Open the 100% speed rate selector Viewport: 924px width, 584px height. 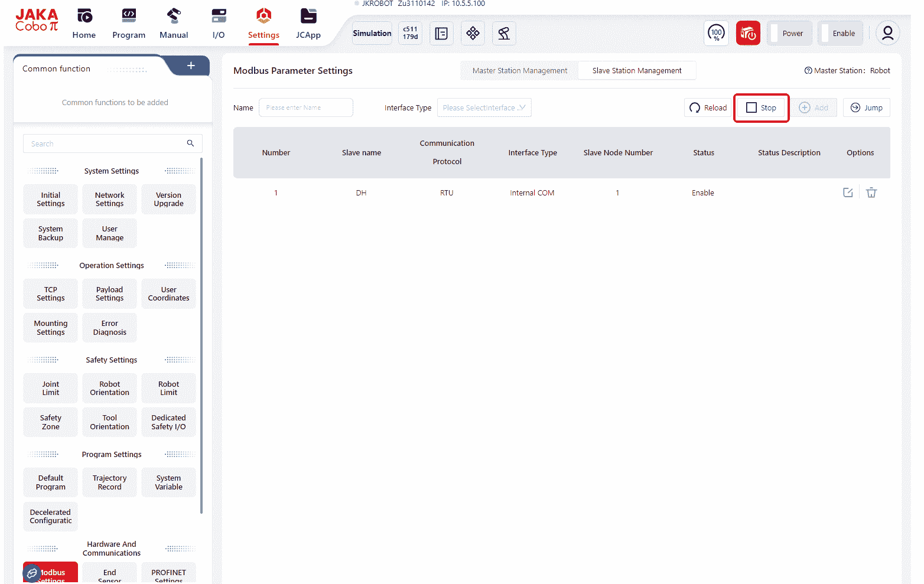[716, 34]
